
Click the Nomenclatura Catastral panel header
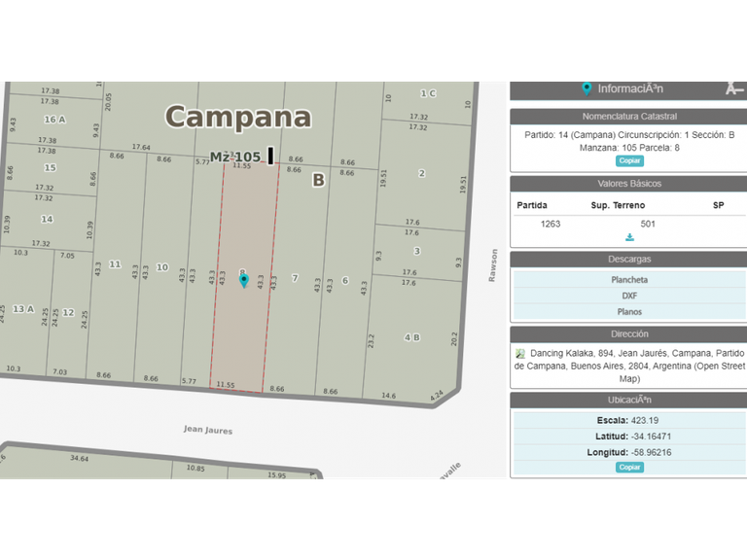point(629,117)
